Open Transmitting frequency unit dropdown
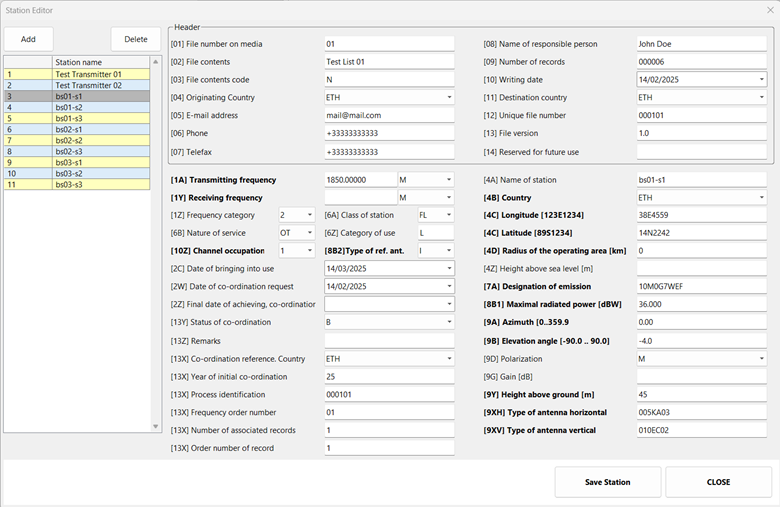This screenshot has height=507, width=780. (449, 180)
